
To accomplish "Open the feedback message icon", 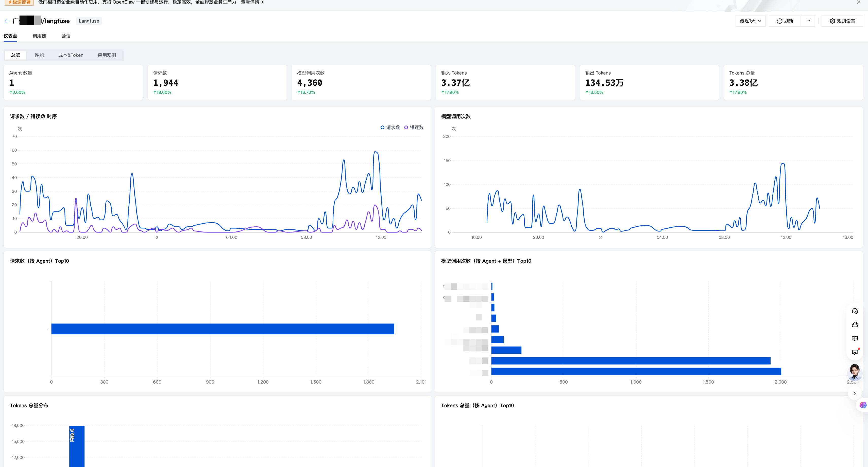I will [855, 352].
